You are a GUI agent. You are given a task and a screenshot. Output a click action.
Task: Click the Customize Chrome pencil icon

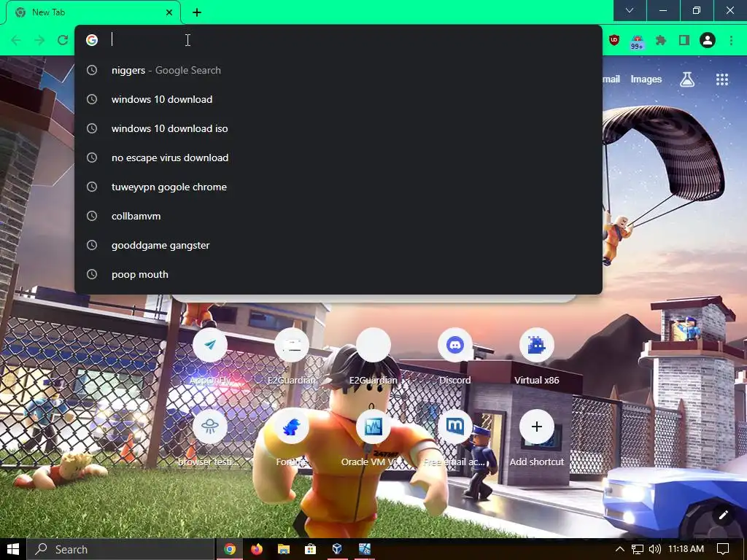pyautogui.click(x=723, y=515)
